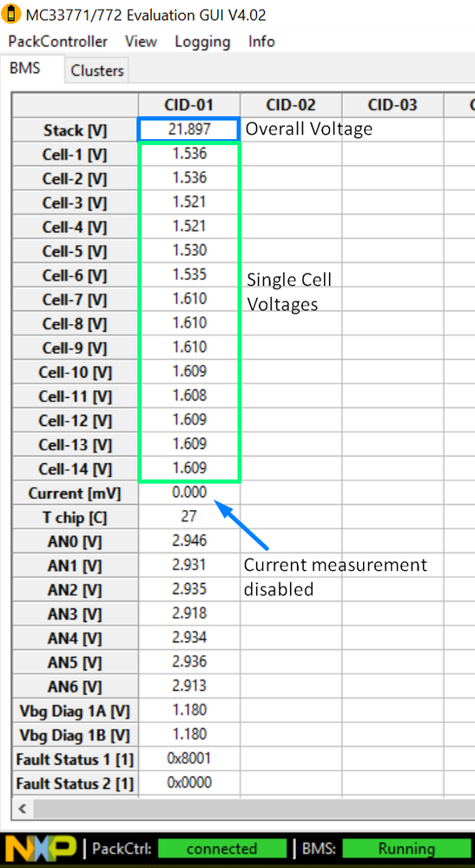Select the CID-01 column header
This screenshot has width=475, height=868.
189,105
